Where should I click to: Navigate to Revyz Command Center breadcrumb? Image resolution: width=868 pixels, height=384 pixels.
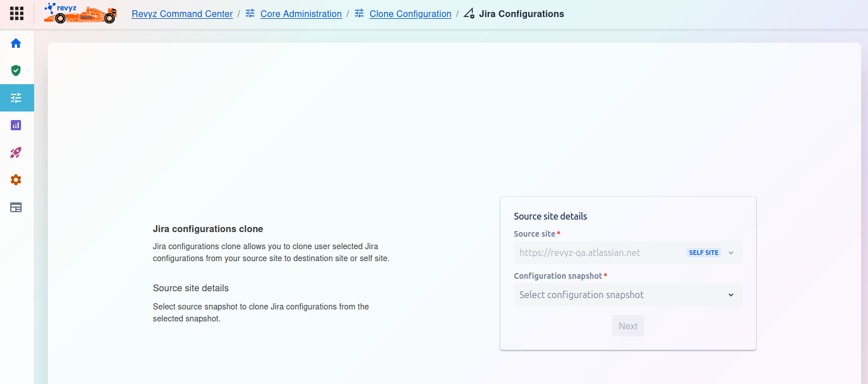point(182,14)
